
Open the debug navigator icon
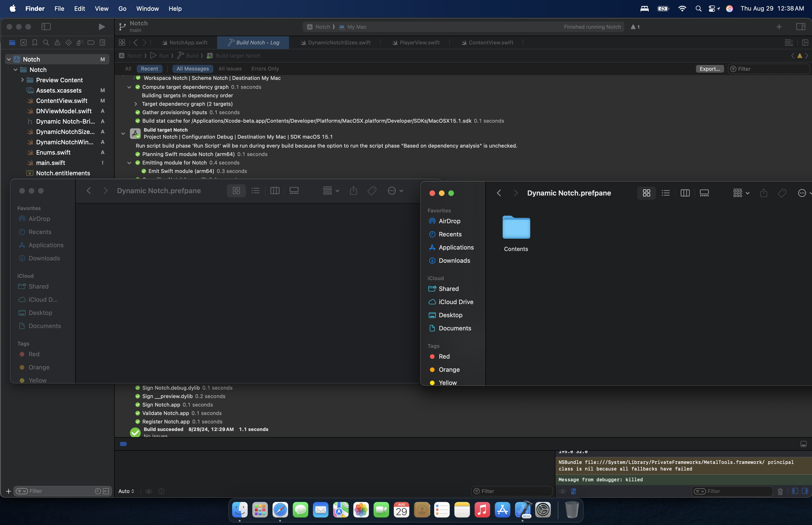80,43
